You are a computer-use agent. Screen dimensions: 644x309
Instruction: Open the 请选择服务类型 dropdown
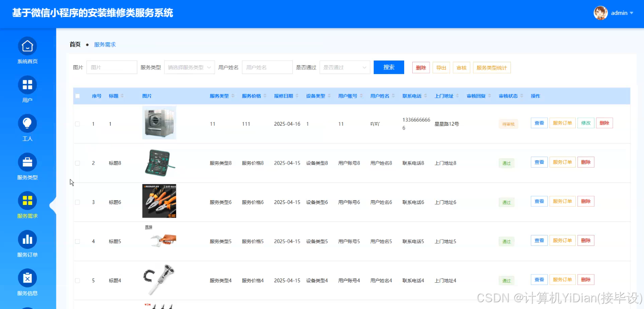tap(189, 67)
